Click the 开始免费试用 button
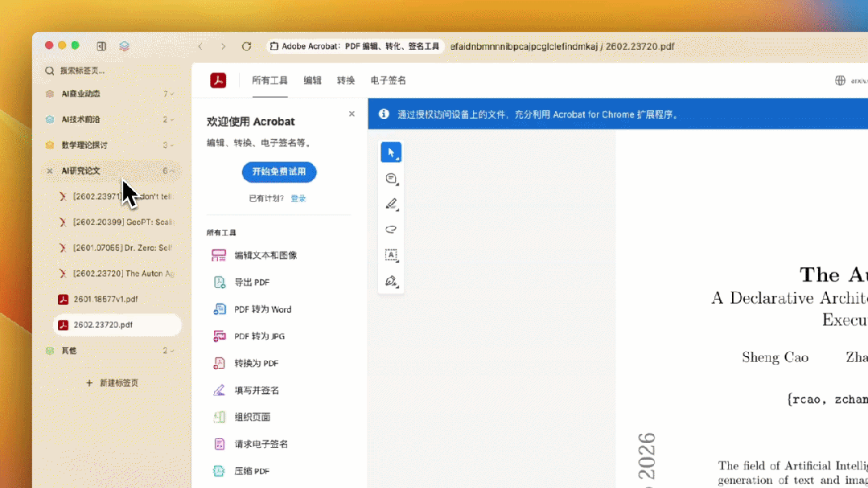This screenshot has height=488, width=868. tap(279, 172)
